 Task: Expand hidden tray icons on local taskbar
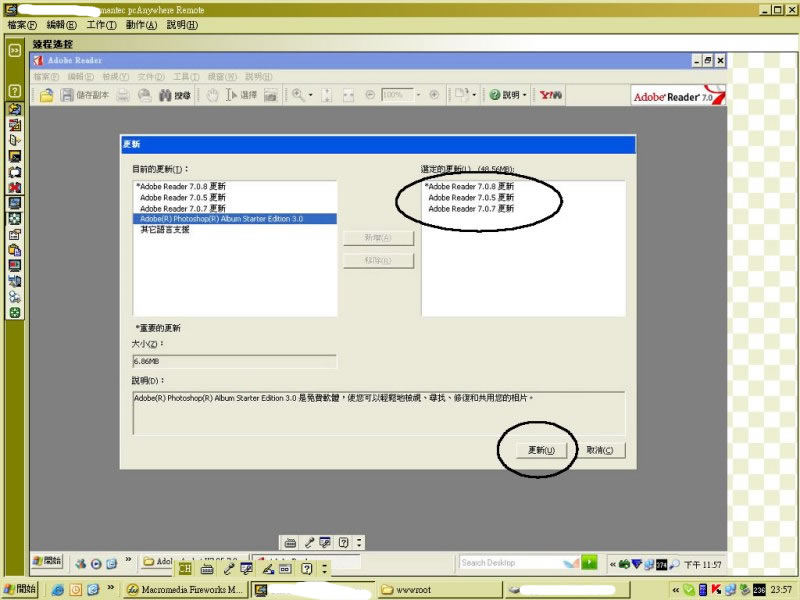pos(676,590)
